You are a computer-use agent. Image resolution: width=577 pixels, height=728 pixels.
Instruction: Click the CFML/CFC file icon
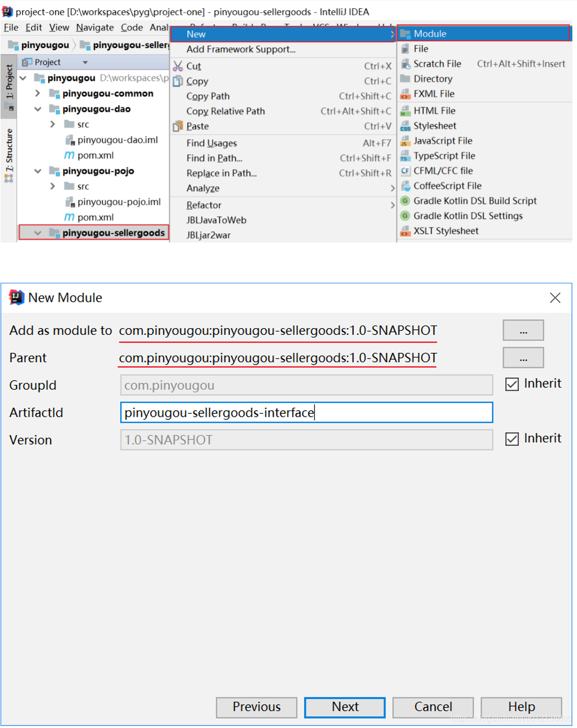coord(405,171)
